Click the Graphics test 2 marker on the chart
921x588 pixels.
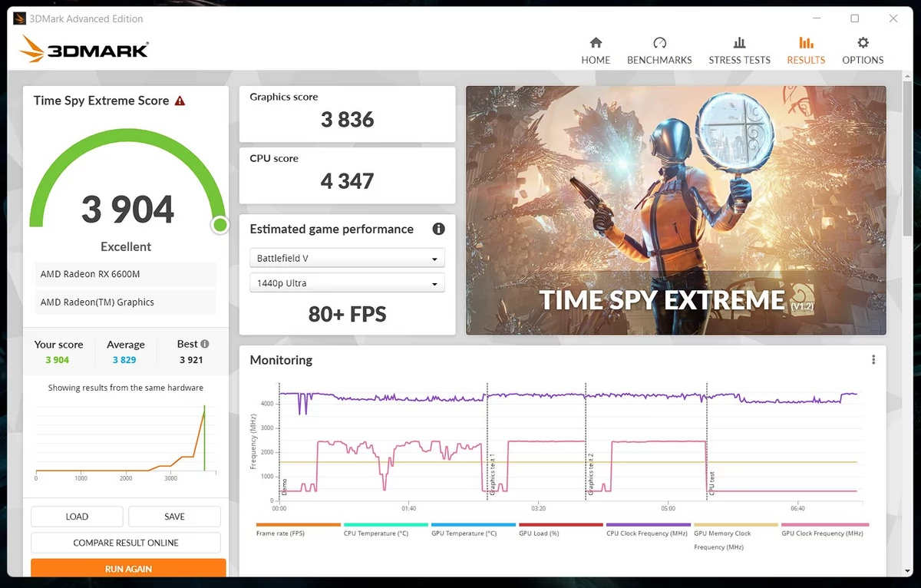(591, 473)
